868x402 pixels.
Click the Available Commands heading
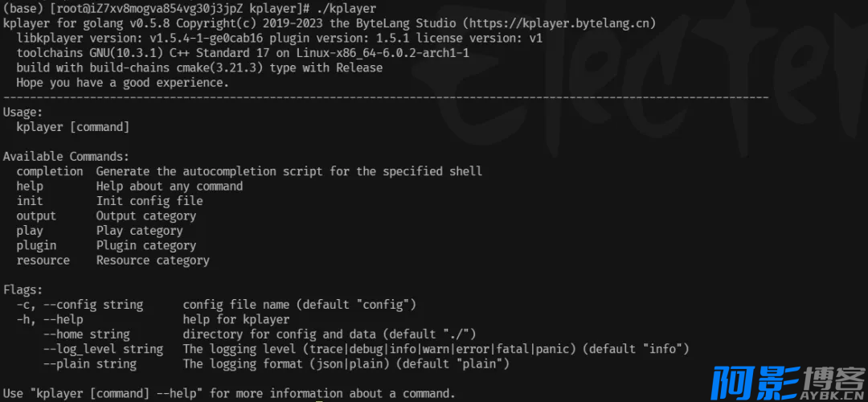66,157
